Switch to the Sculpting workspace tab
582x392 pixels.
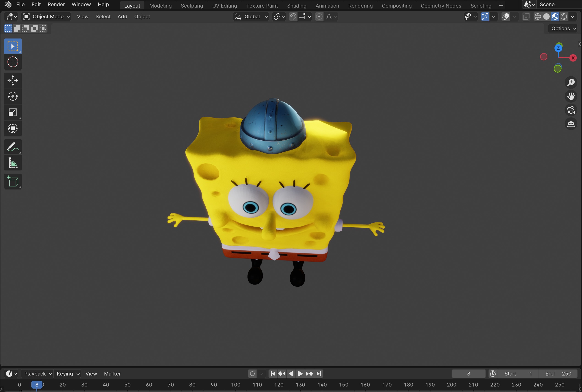coord(192,5)
